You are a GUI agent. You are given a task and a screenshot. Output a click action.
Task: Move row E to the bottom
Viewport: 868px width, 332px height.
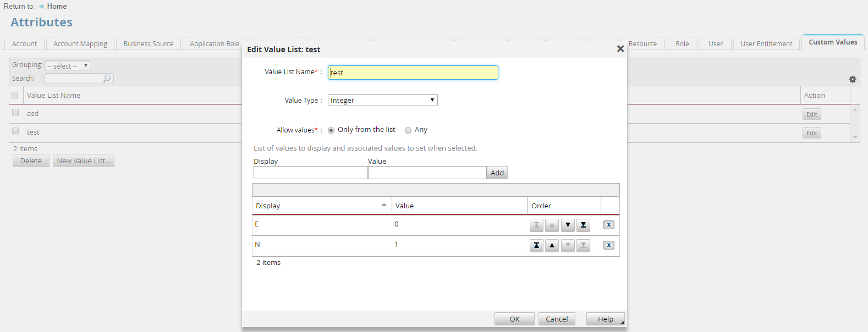(x=583, y=225)
